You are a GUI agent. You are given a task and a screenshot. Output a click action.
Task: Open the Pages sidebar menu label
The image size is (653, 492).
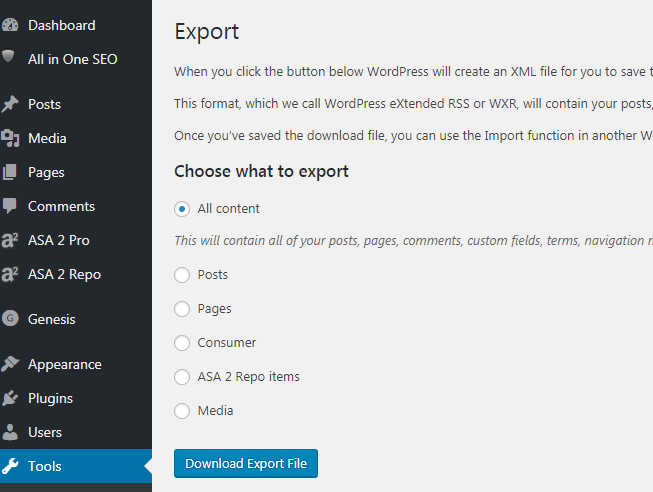tap(46, 172)
